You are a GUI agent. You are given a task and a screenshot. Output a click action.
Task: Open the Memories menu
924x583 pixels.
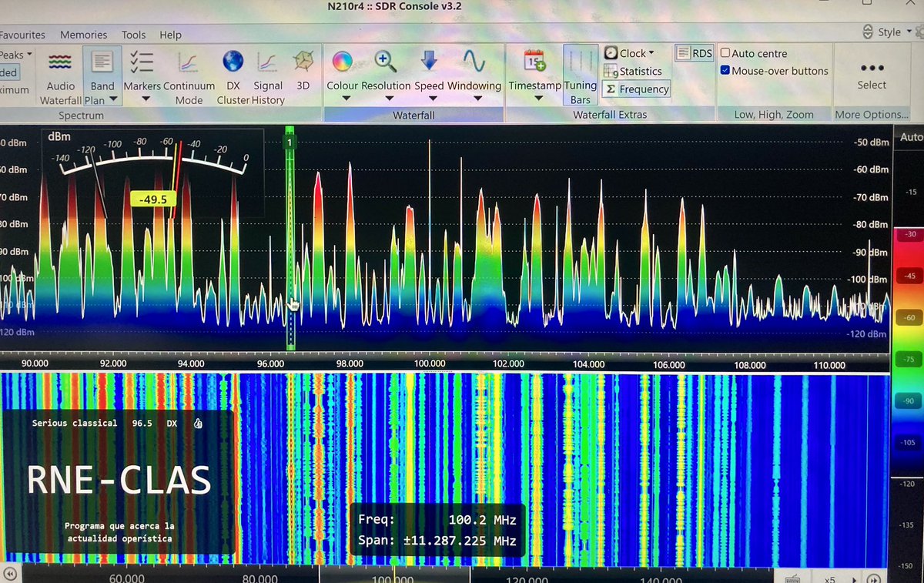click(x=83, y=35)
